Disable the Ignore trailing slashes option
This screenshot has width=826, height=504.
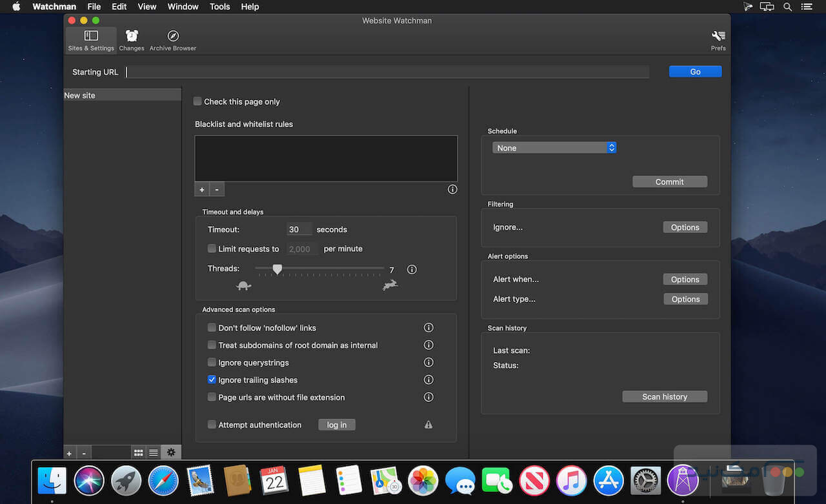pyautogui.click(x=212, y=379)
